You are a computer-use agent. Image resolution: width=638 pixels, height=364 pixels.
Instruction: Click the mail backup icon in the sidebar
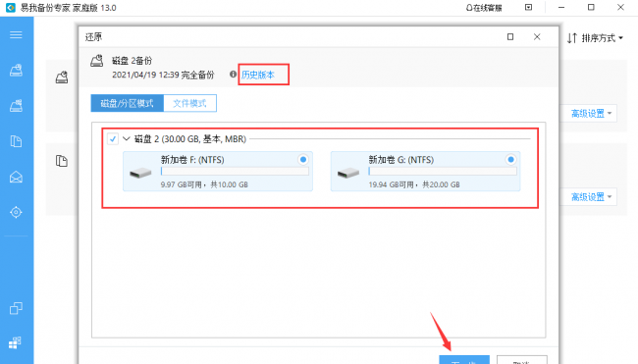[16, 177]
